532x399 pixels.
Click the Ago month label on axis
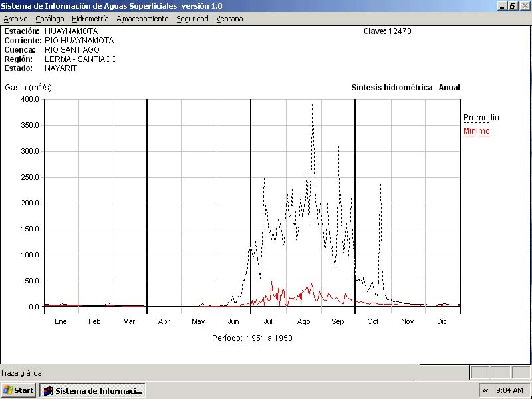pyautogui.click(x=303, y=322)
